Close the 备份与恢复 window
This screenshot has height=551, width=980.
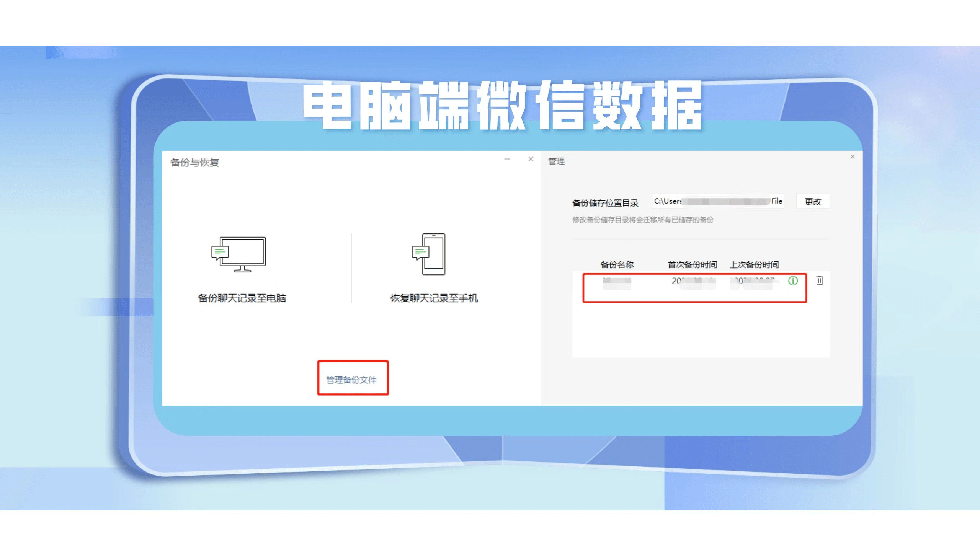(x=531, y=159)
